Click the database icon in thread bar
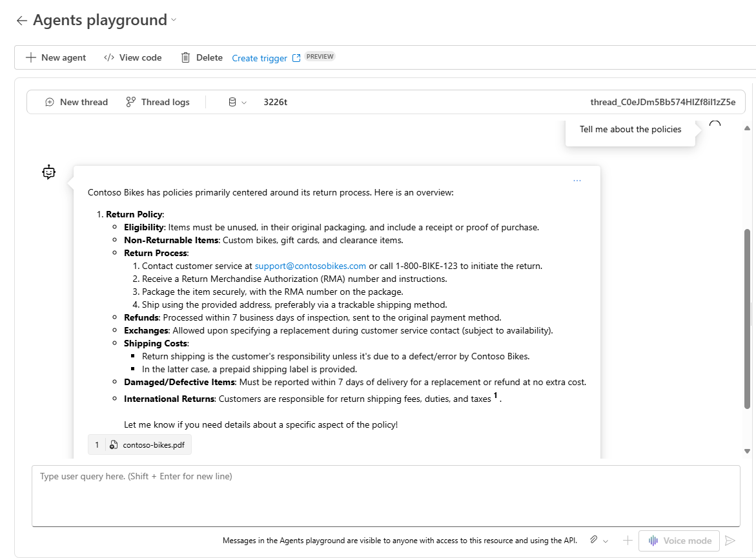The width and height of the screenshot is (756, 558). point(232,102)
